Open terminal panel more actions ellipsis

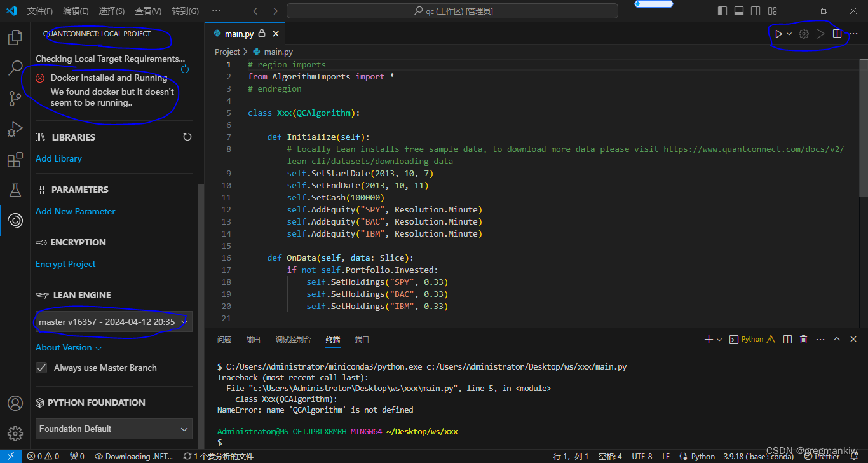(820, 340)
